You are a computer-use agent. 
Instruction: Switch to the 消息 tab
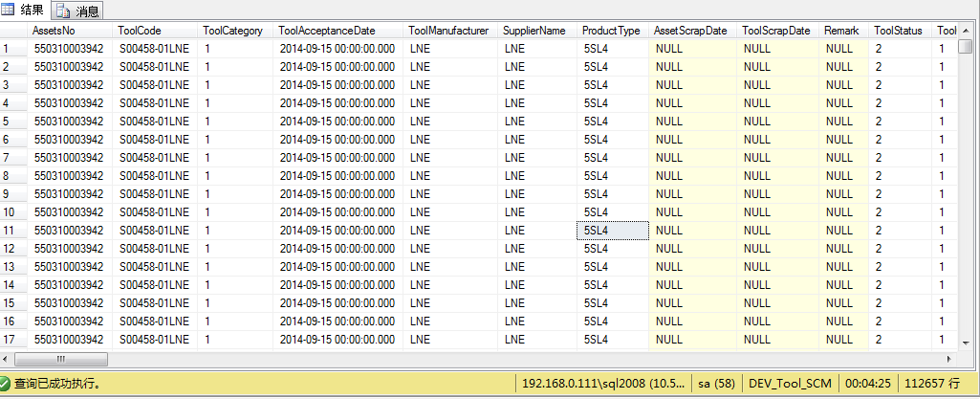[x=77, y=11]
